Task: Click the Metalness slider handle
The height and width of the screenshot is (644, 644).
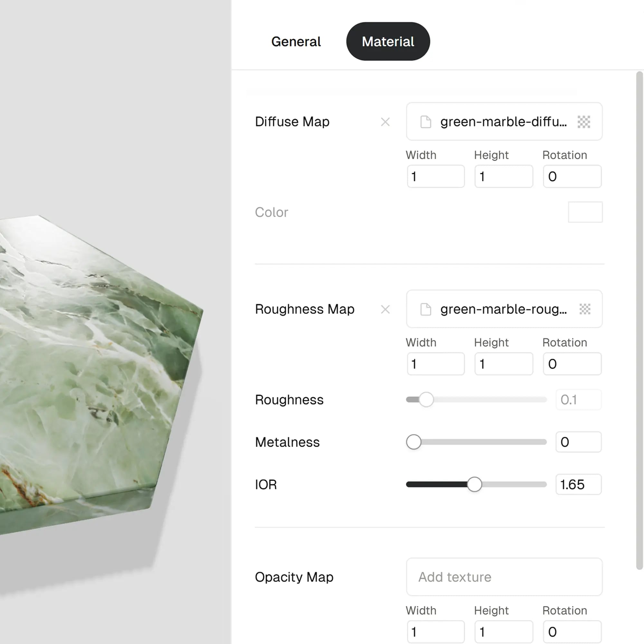Action: coord(414,442)
